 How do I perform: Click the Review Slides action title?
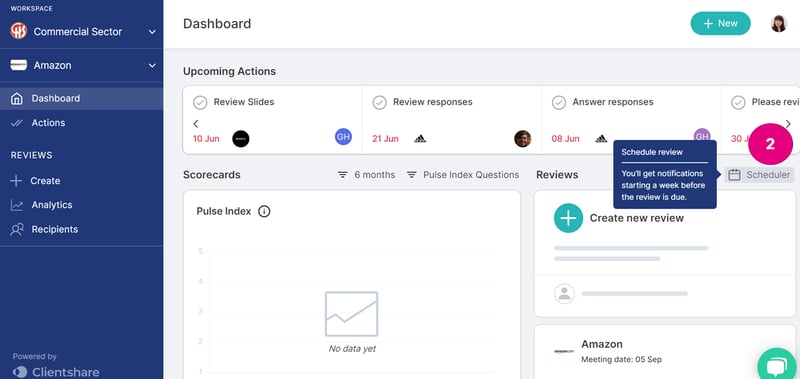244,102
